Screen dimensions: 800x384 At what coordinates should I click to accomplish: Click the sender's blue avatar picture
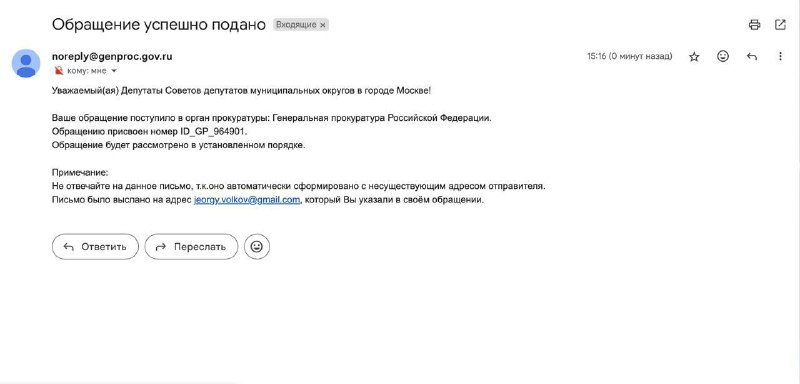click(x=26, y=63)
